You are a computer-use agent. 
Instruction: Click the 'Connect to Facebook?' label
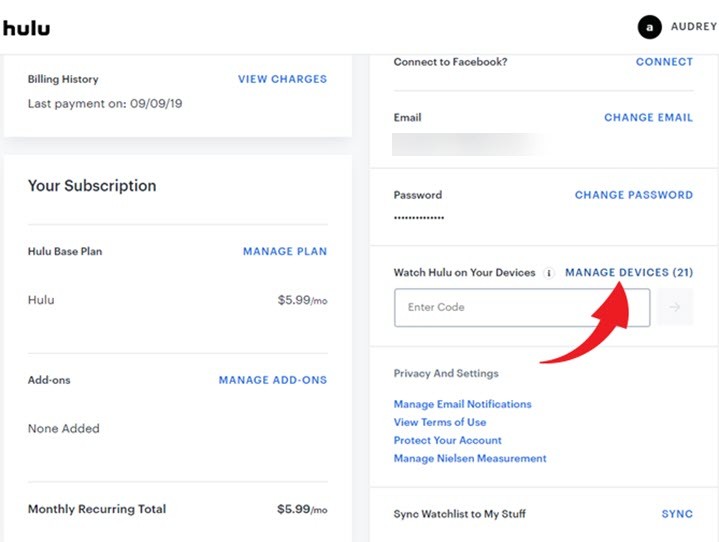click(x=450, y=62)
